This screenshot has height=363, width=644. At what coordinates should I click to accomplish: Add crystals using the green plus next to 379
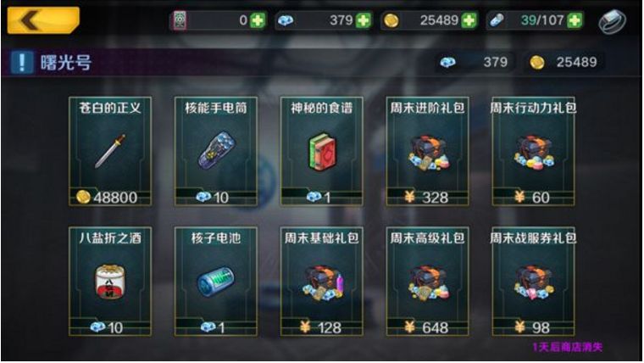pos(363,20)
